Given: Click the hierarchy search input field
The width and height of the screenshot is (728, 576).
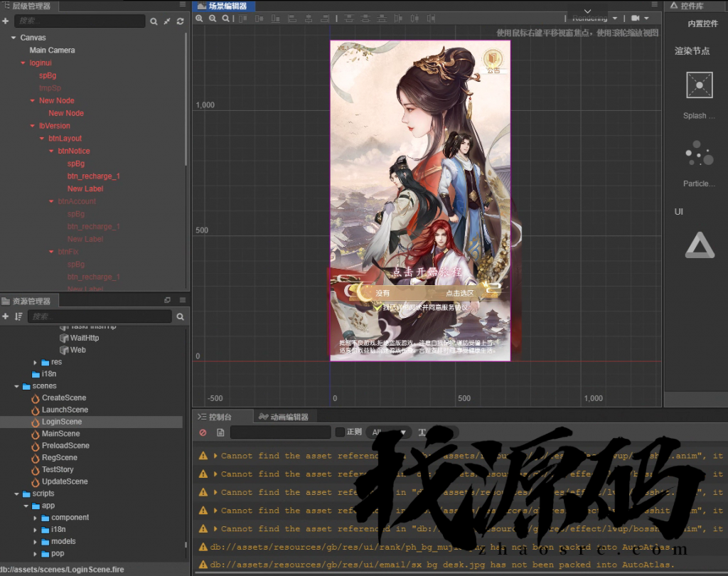Looking at the screenshot, I should pyautogui.click(x=80, y=21).
